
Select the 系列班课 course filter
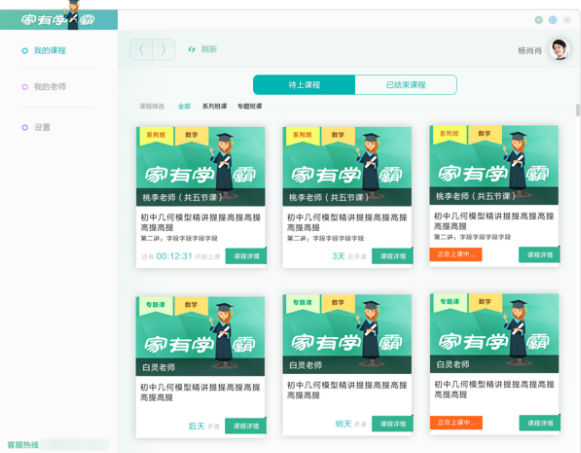[215, 106]
